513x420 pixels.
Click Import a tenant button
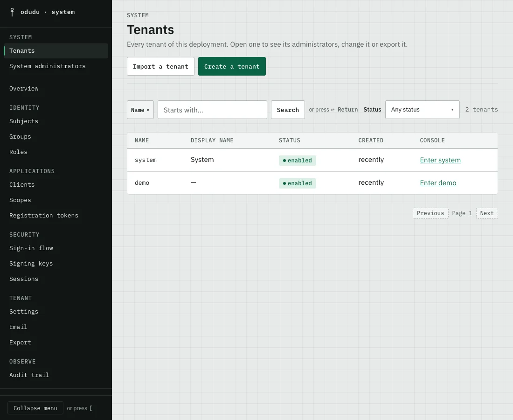tap(160, 66)
